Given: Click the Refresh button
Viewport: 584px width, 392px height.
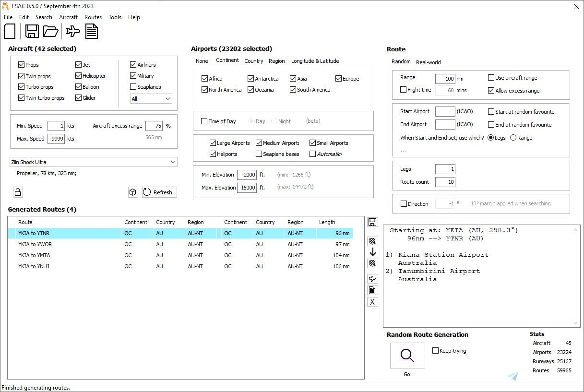Looking at the screenshot, I should (x=159, y=192).
